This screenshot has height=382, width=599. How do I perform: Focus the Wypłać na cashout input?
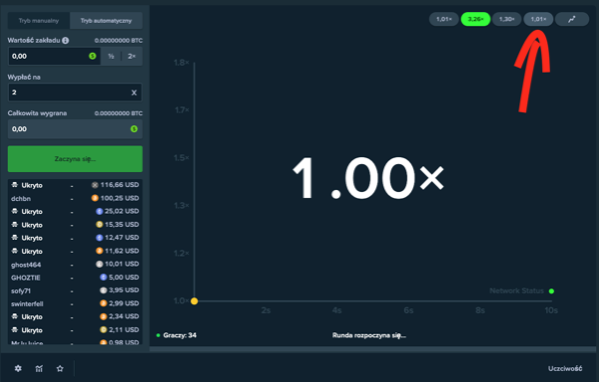pyautogui.click(x=75, y=92)
